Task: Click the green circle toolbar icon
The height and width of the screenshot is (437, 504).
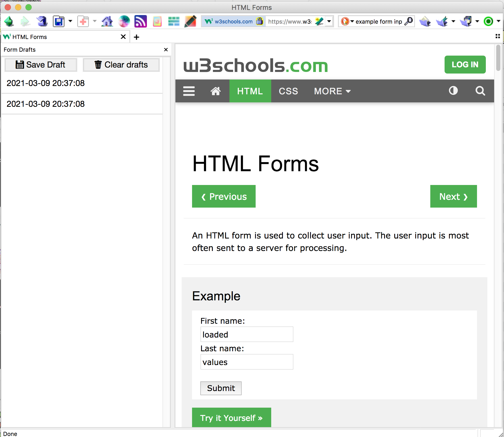Action: point(488,21)
